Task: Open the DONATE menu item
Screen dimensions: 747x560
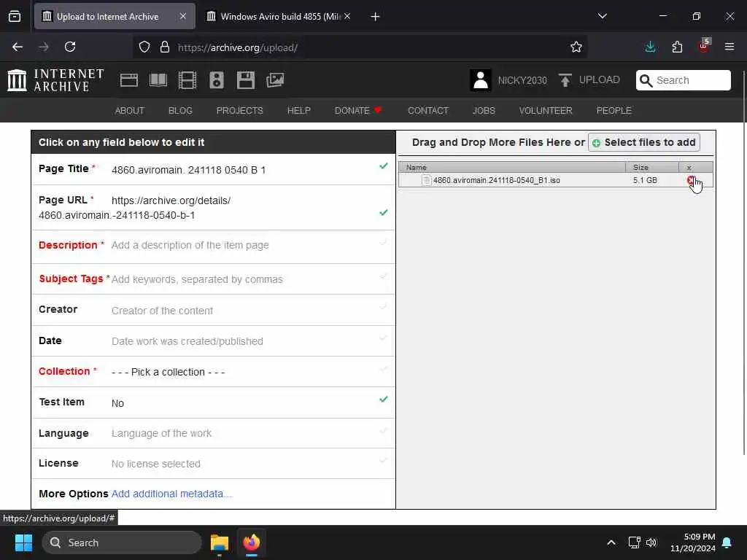Action: coord(358,111)
